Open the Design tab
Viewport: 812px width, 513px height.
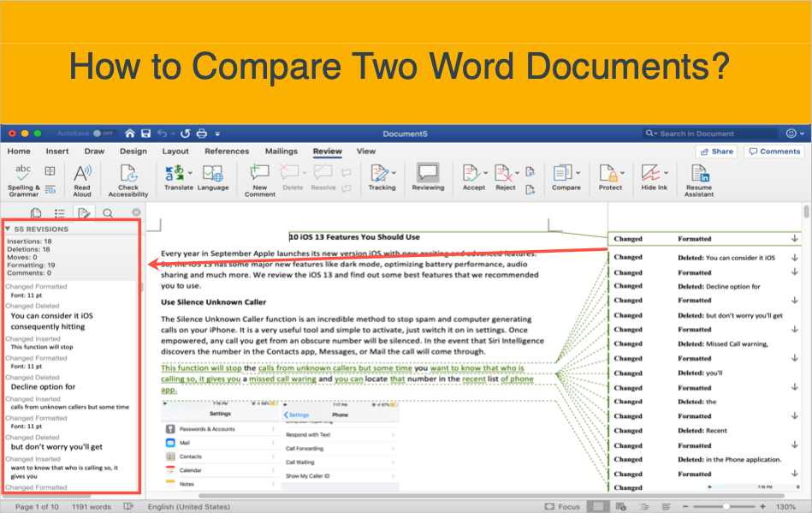[x=133, y=152]
